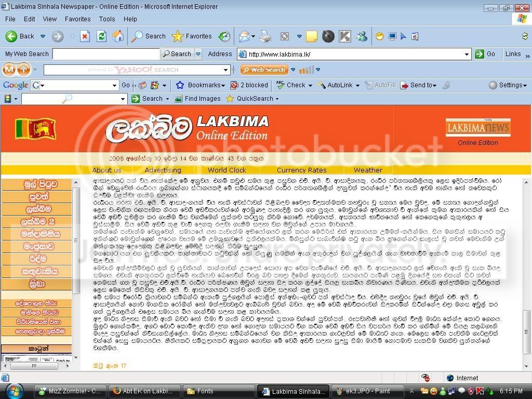The image size is (532, 399).
Task: Click the 2 blocked popup blocker button
Action: (249, 85)
